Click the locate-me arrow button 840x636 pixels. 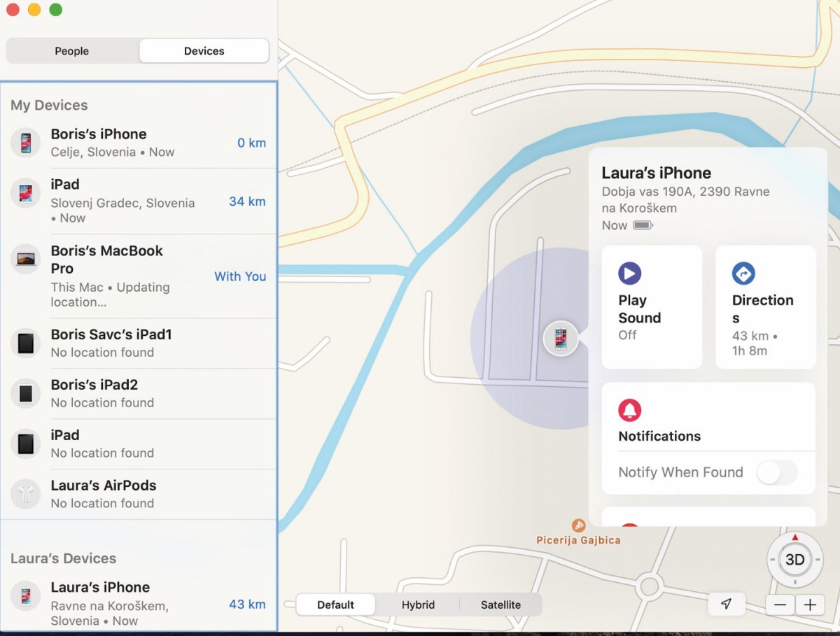tap(726, 605)
